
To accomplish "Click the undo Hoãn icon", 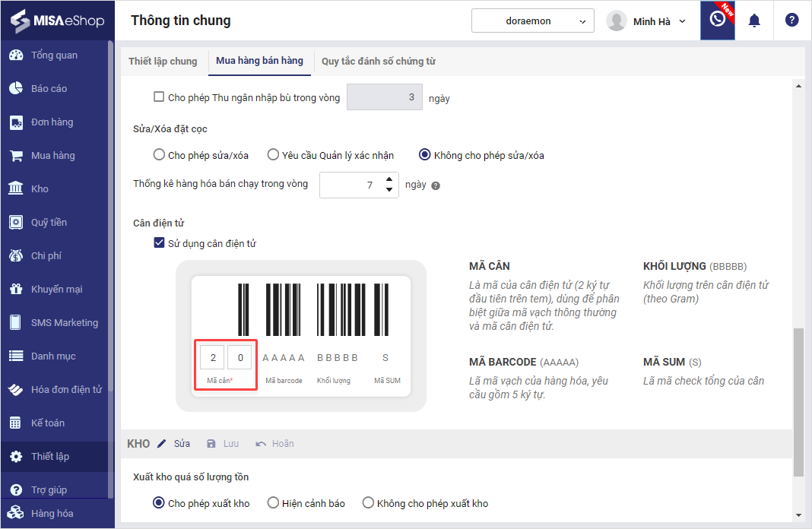I will coord(261,444).
